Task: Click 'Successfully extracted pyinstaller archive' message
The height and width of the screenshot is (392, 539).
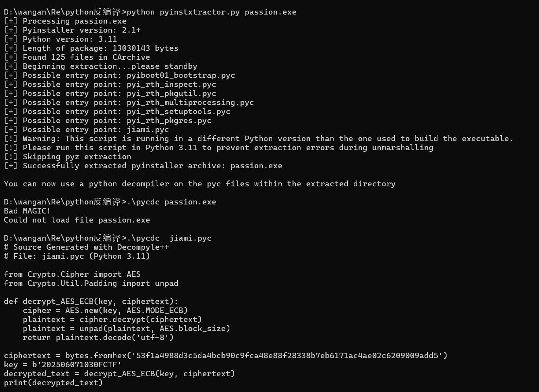Action: point(143,166)
